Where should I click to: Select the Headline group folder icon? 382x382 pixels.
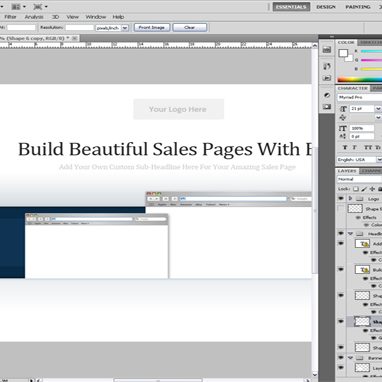point(360,234)
